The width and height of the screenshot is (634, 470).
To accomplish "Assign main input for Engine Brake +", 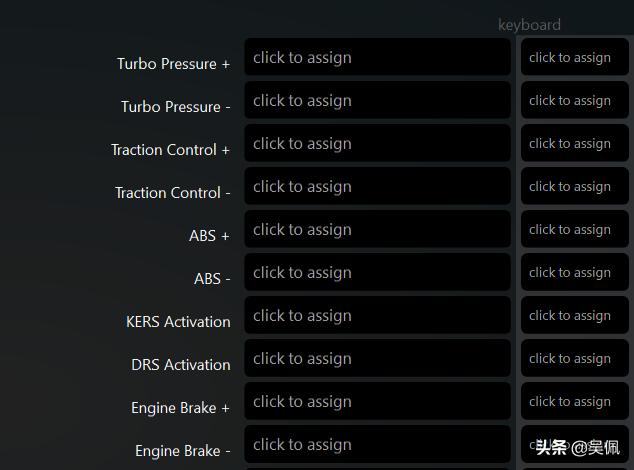I will [x=377, y=402].
